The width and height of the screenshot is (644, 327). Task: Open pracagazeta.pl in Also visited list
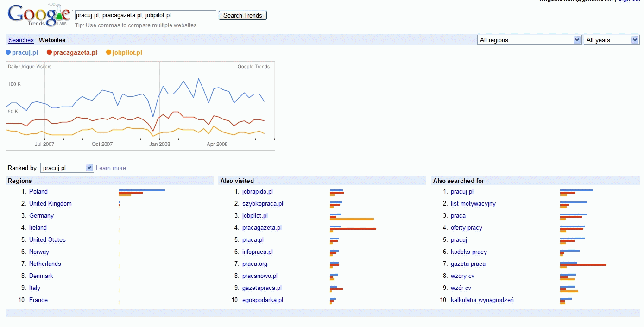click(x=262, y=228)
